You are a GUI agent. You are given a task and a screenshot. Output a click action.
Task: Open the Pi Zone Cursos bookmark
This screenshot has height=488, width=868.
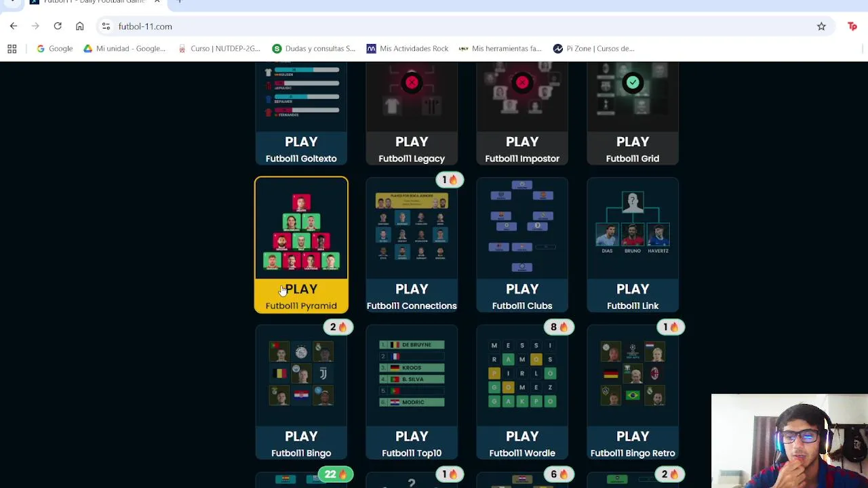click(x=593, y=49)
